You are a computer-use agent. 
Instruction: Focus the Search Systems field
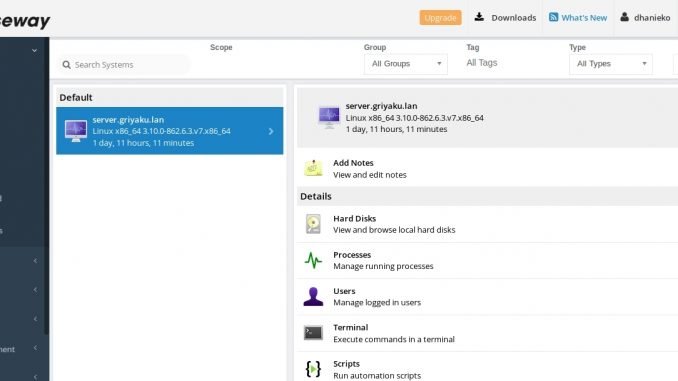point(123,65)
